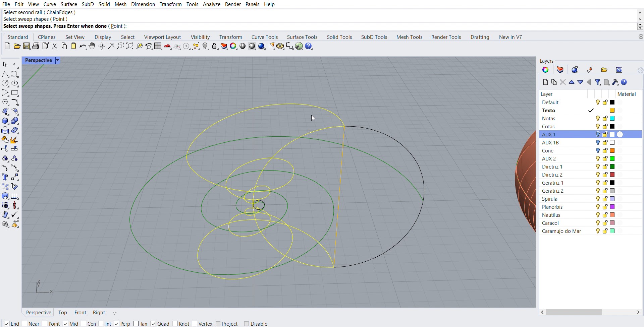Create new layer in Layers panel
This screenshot has width=644, height=327.
coord(545,82)
